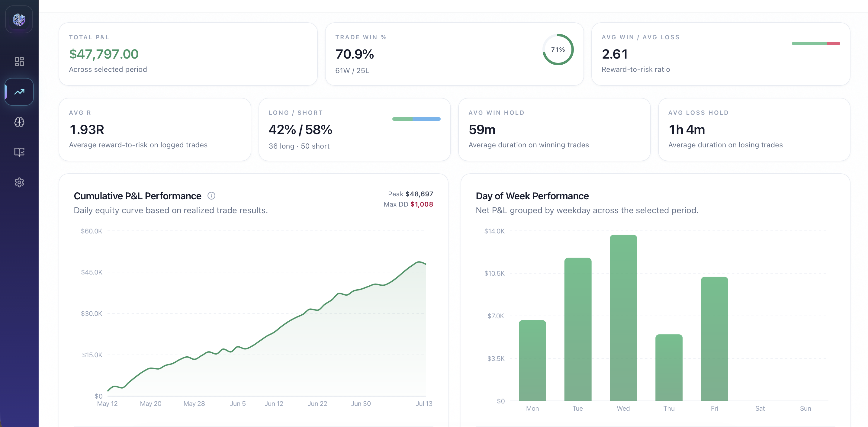Click the long/short split bar
This screenshot has width=868, height=427.
pos(416,119)
